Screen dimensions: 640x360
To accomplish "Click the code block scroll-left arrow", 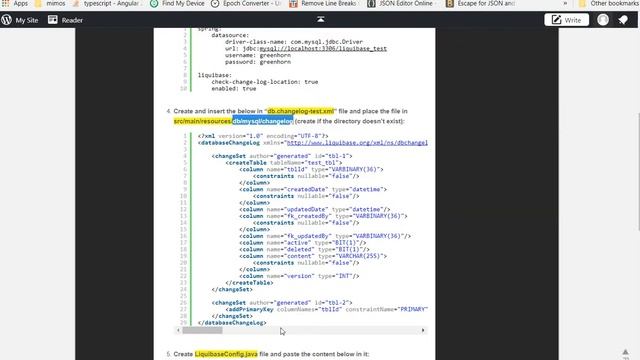I will click(178, 330).
